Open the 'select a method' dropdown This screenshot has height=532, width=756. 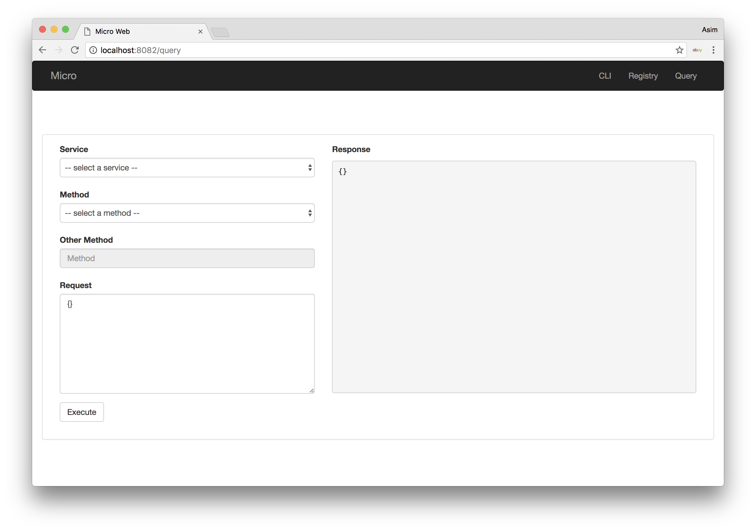coord(187,213)
